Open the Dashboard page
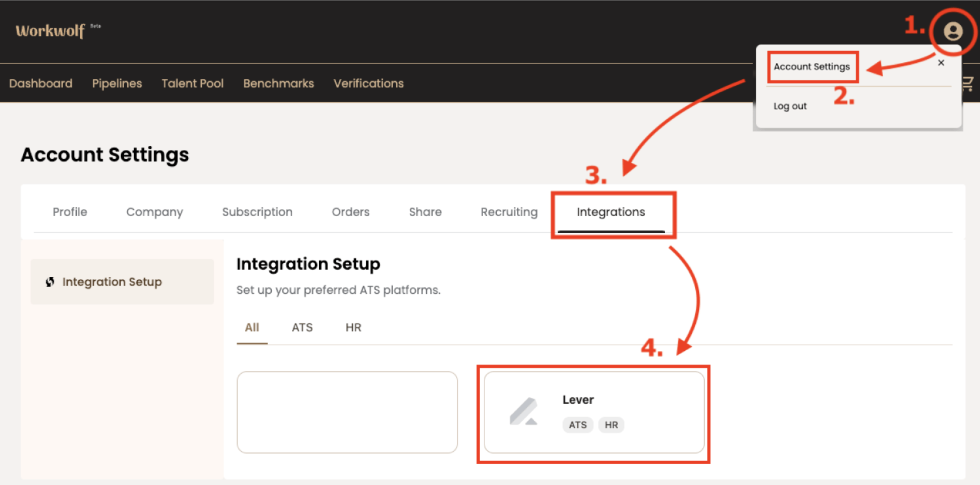Screen dimensions: 980x485 tap(41, 83)
